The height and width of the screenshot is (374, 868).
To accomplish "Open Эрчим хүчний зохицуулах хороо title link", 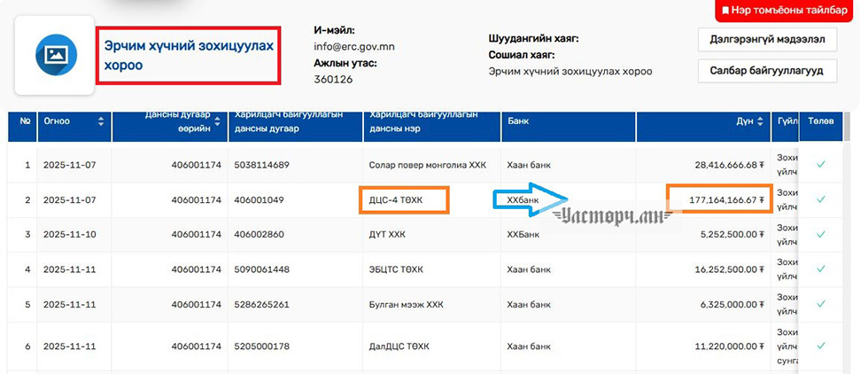I will (189, 55).
